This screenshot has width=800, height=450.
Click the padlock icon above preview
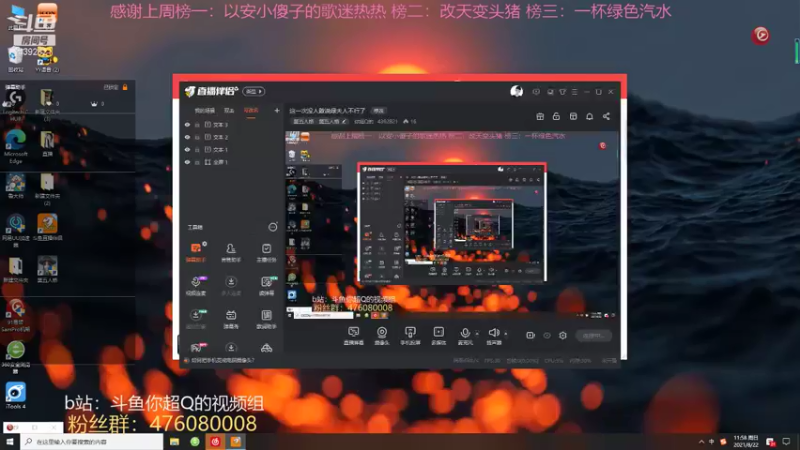556,116
